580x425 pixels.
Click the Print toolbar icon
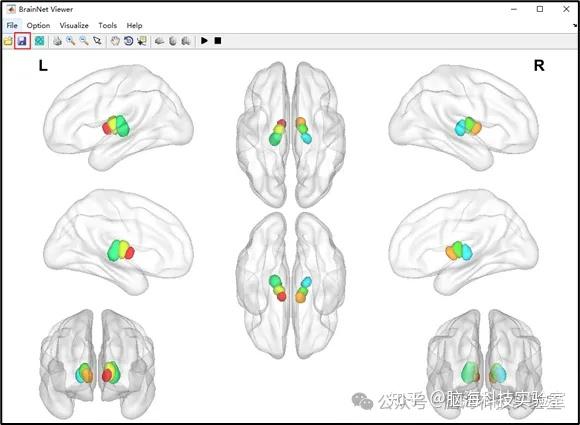coord(57,41)
